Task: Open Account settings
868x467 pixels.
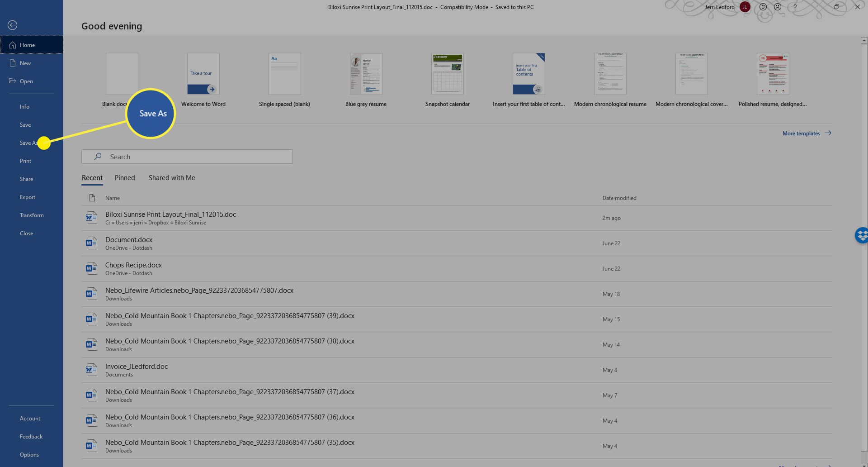Action: pos(32,419)
